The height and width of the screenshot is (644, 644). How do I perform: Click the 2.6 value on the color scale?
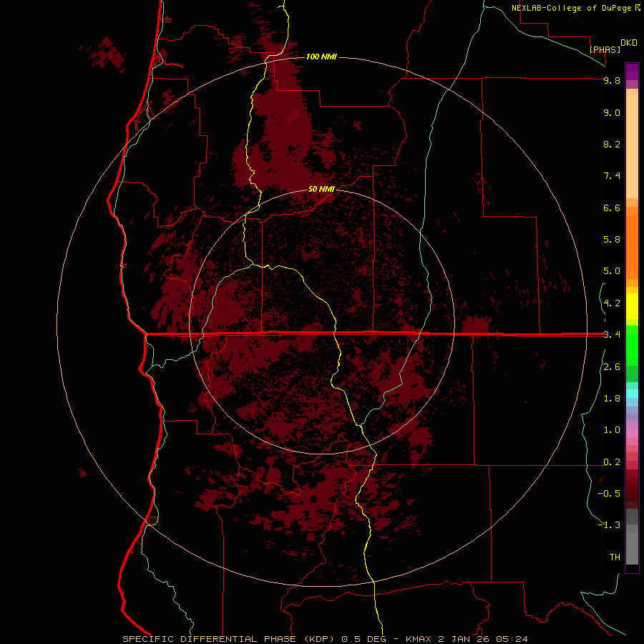[612, 367]
